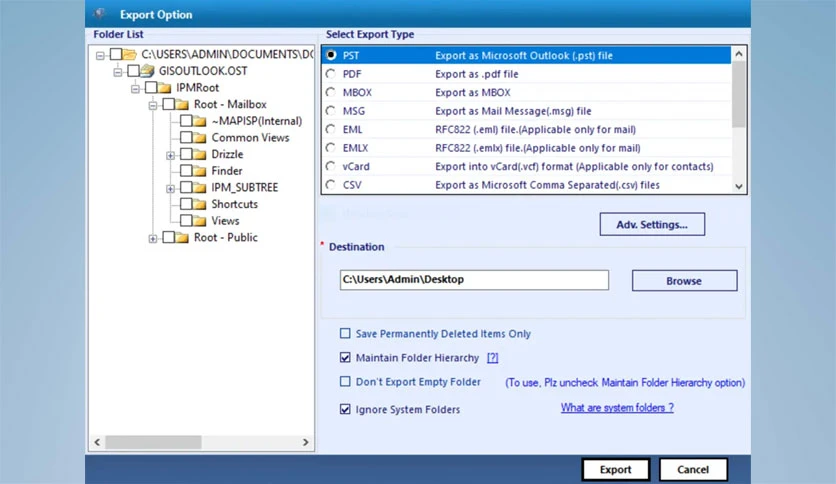Click the export type list down arrow
This screenshot has height=484, width=836.
click(x=738, y=186)
